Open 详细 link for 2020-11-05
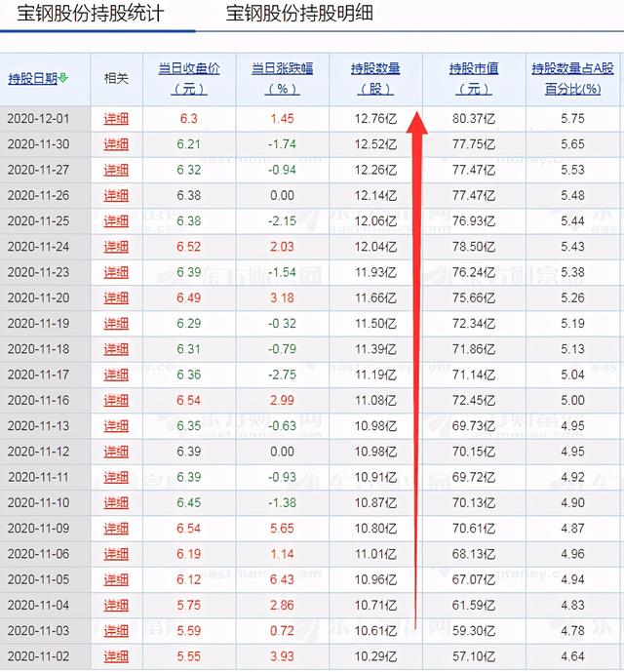The height and width of the screenshot is (672, 624). click(116, 580)
